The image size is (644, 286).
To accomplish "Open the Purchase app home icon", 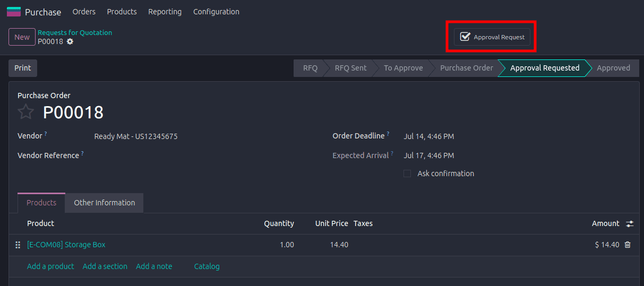I will point(13,12).
